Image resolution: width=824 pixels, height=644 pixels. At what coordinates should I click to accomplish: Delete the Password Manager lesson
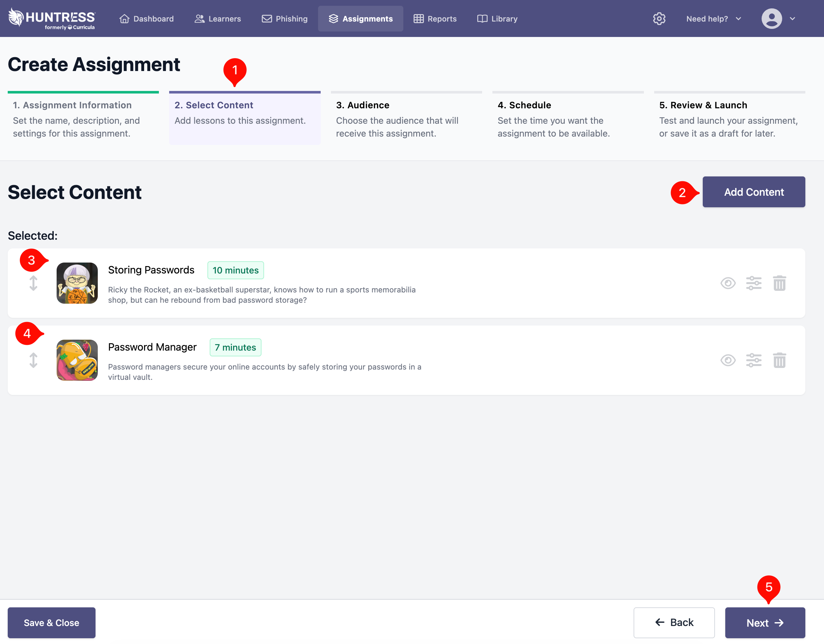pos(779,361)
